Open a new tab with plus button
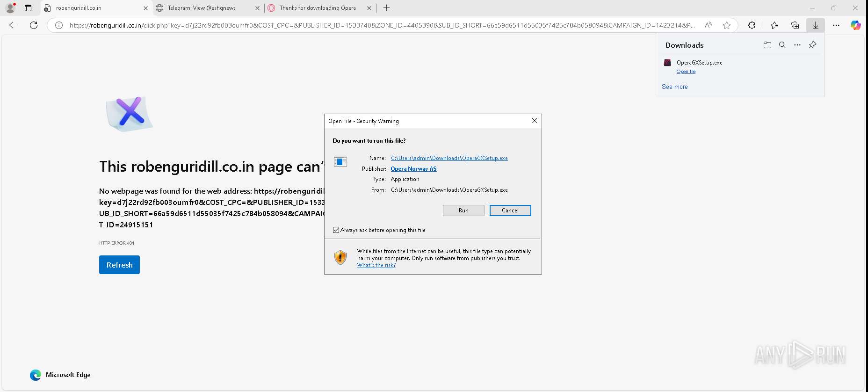The height and width of the screenshot is (392, 868). tap(387, 8)
